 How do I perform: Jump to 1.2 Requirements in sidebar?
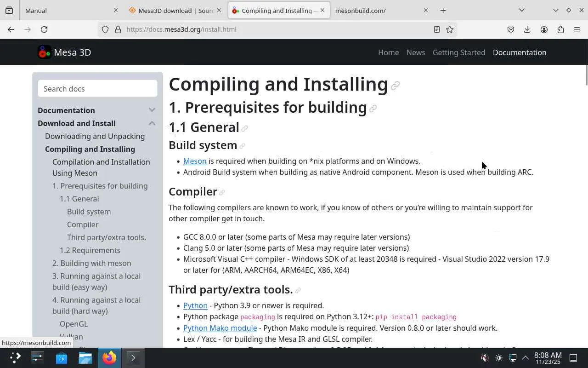pyautogui.click(x=90, y=250)
